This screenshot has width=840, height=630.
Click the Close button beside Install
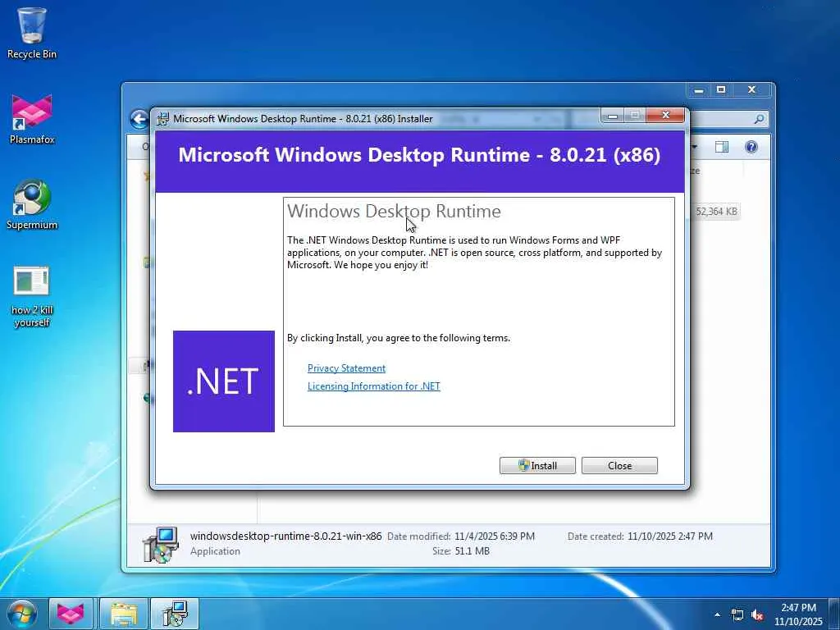pos(619,466)
